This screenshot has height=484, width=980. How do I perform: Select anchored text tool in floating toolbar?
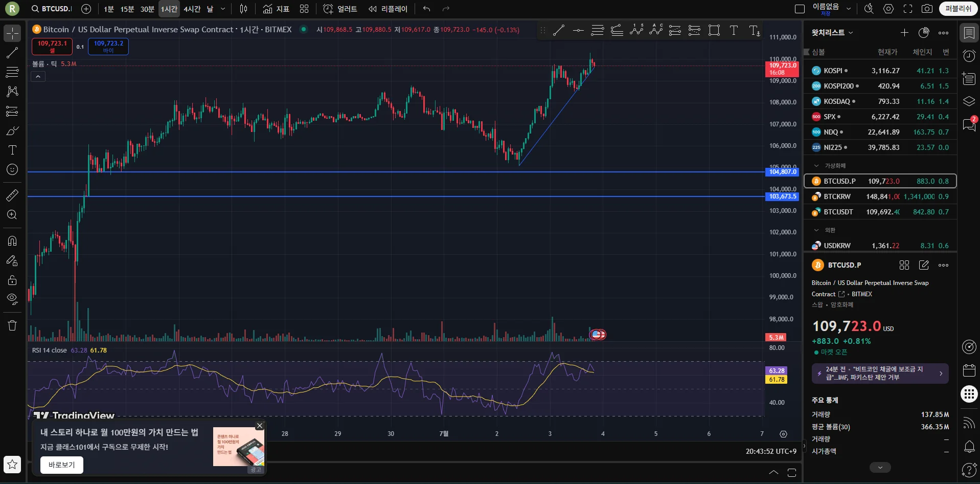(x=754, y=31)
